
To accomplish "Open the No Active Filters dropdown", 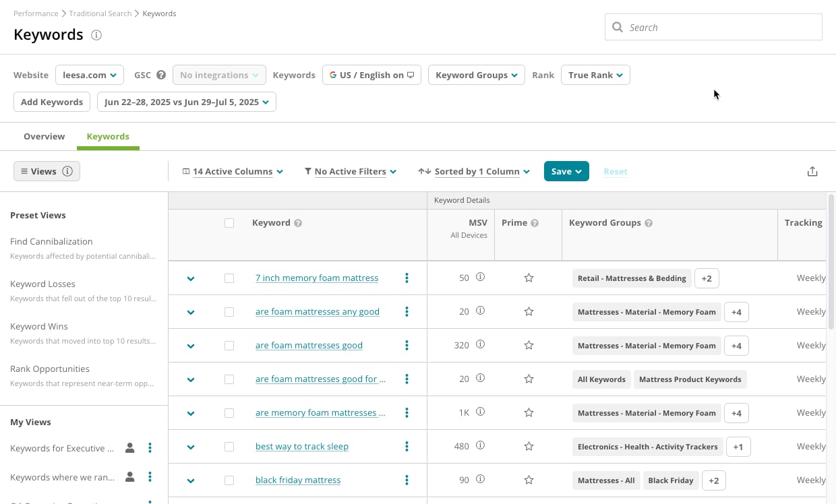I will (350, 171).
